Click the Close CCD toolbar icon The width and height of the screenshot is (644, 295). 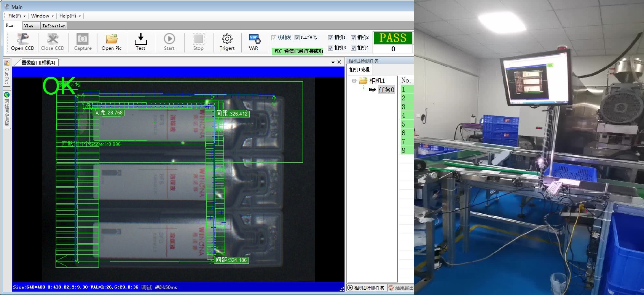click(53, 39)
